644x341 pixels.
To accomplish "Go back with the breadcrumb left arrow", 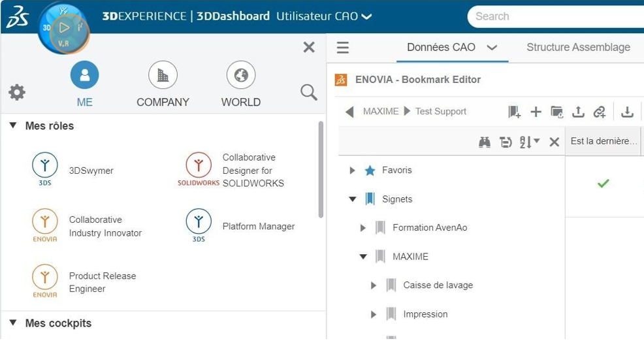I will pos(349,112).
